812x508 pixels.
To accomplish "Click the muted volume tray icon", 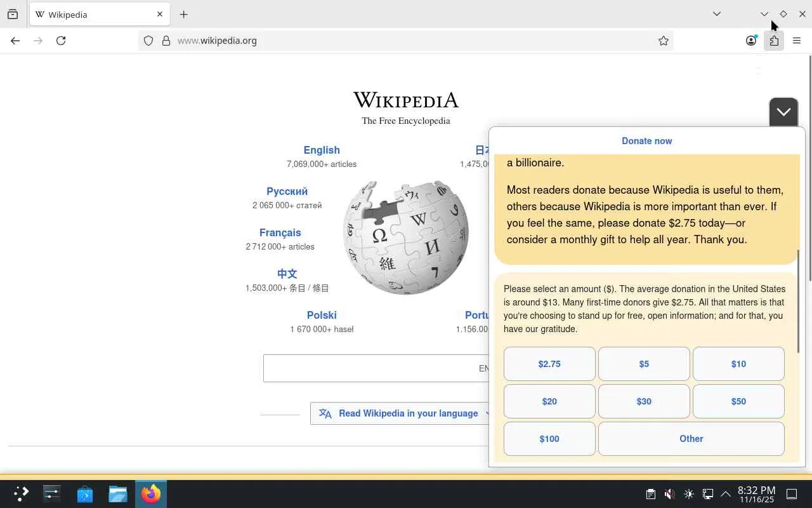I will [669, 494].
